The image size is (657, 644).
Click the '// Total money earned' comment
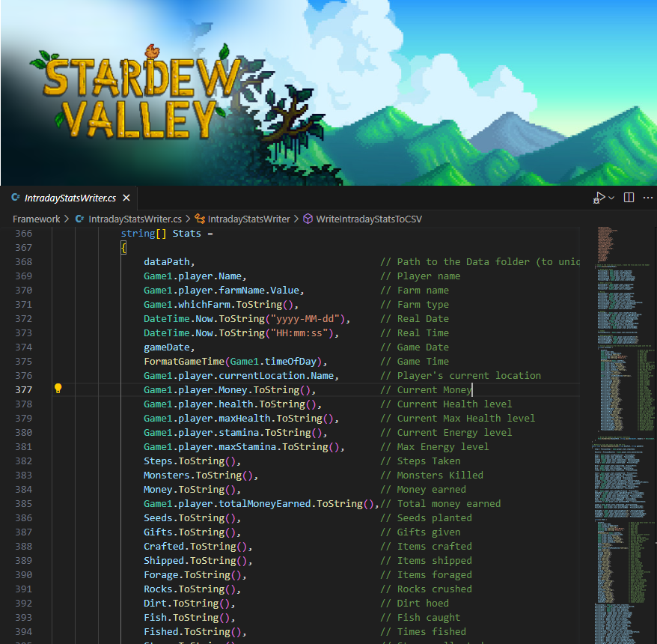tap(441, 504)
